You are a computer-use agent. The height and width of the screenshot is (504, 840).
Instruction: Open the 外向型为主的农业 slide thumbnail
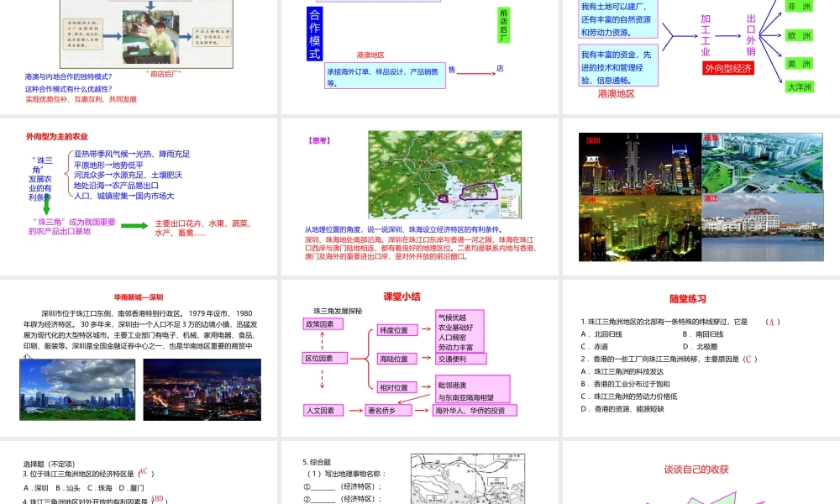point(139,197)
